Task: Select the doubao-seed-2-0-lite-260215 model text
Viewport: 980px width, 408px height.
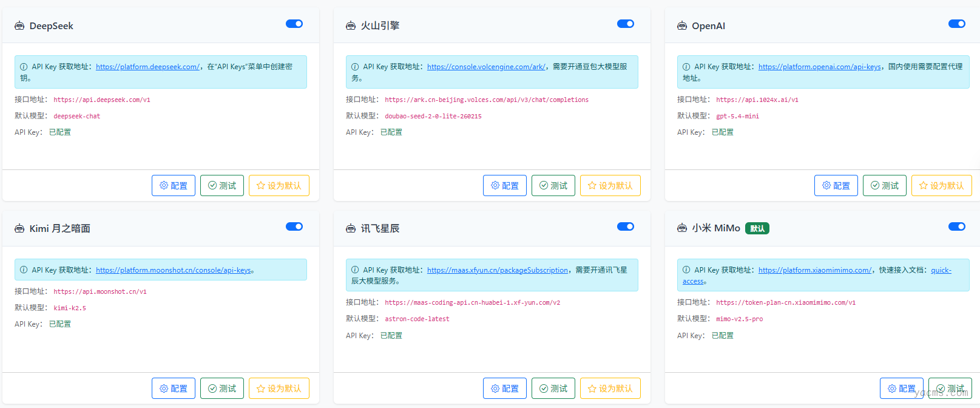Action: [433, 116]
